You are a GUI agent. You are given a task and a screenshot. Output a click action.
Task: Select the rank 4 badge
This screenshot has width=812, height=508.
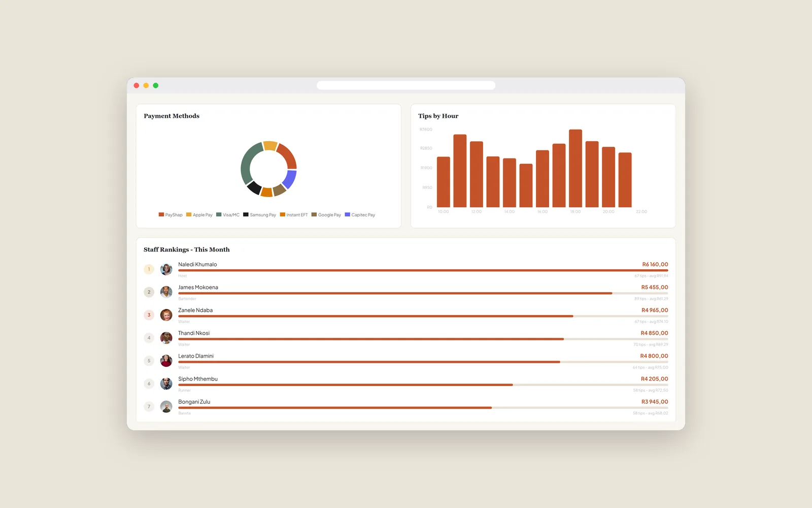tap(149, 338)
